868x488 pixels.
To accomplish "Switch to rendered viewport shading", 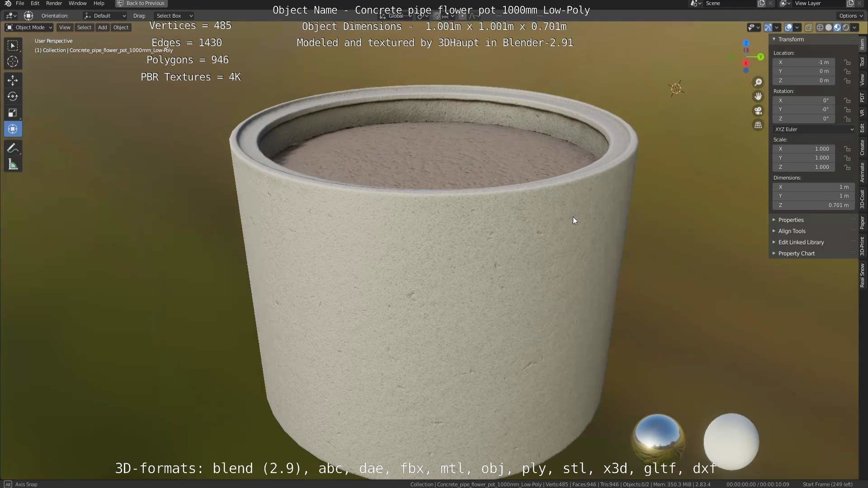I will point(846,28).
